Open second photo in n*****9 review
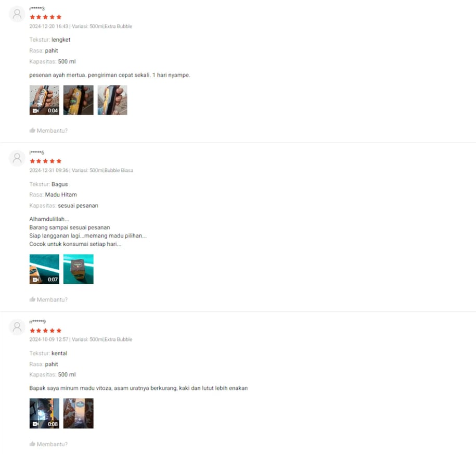The width and height of the screenshot is (476, 454). [79, 413]
